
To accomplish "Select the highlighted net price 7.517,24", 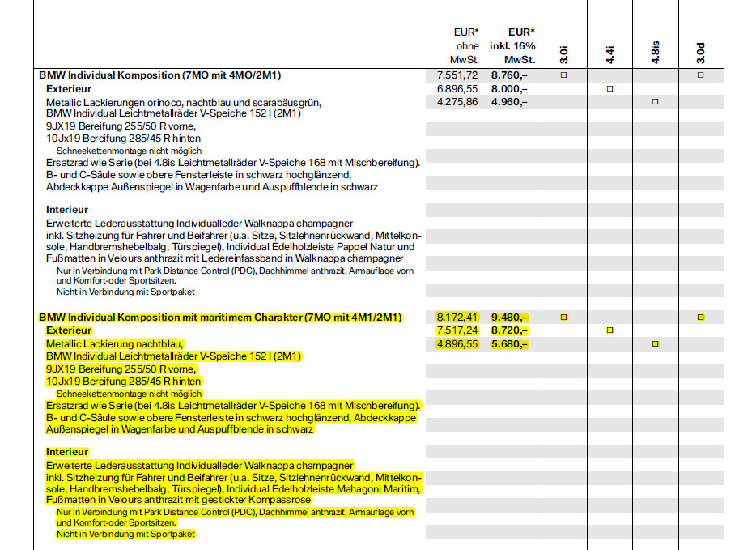I will pos(457,330).
